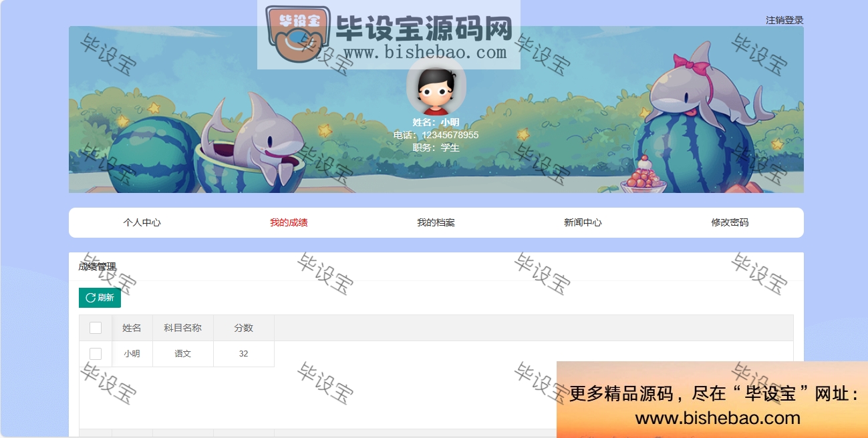Image resolution: width=868 pixels, height=438 pixels.
Task: Switch to the 我的成绩 tab
Action: (x=289, y=222)
